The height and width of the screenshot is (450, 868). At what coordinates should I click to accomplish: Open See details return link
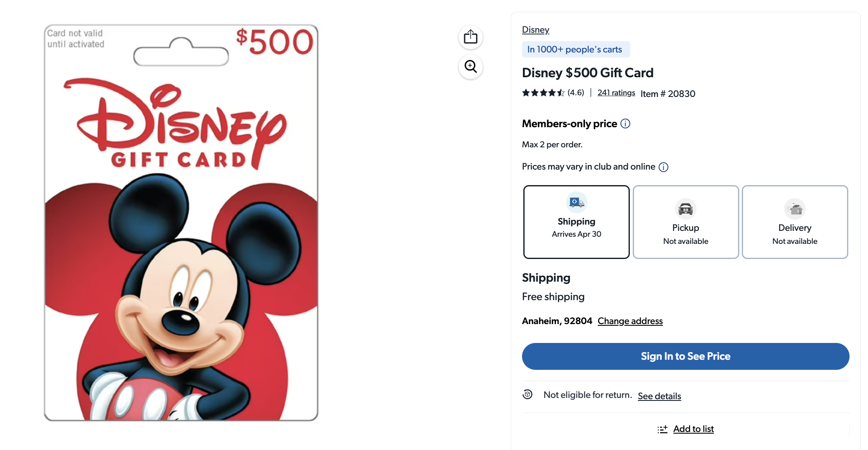pyautogui.click(x=659, y=396)
